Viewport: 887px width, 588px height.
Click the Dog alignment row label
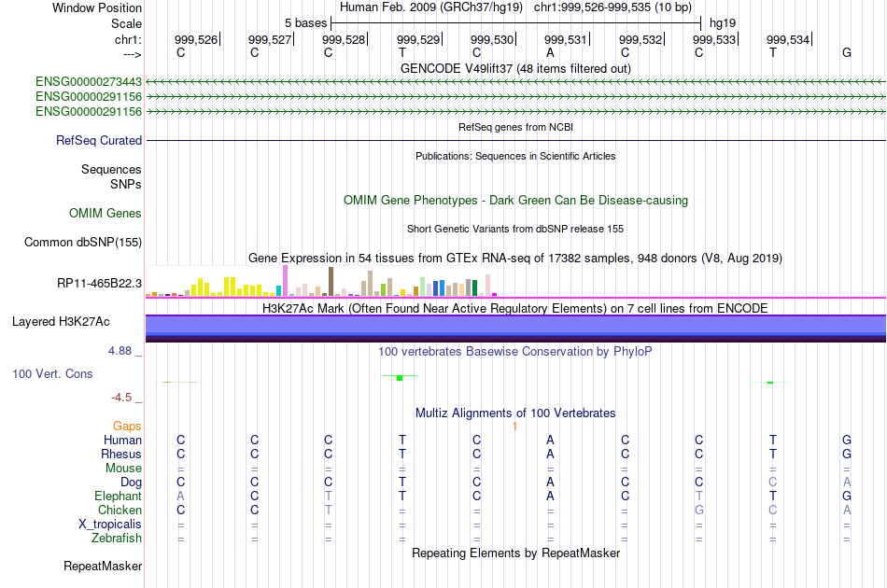pyautogui.click(x=132, y=483)
